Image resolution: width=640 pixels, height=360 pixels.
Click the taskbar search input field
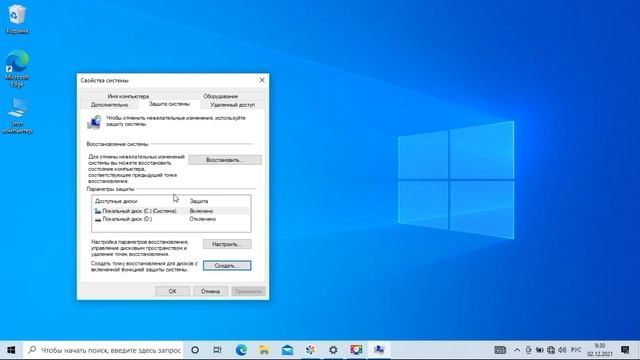[x=103, y=350]
